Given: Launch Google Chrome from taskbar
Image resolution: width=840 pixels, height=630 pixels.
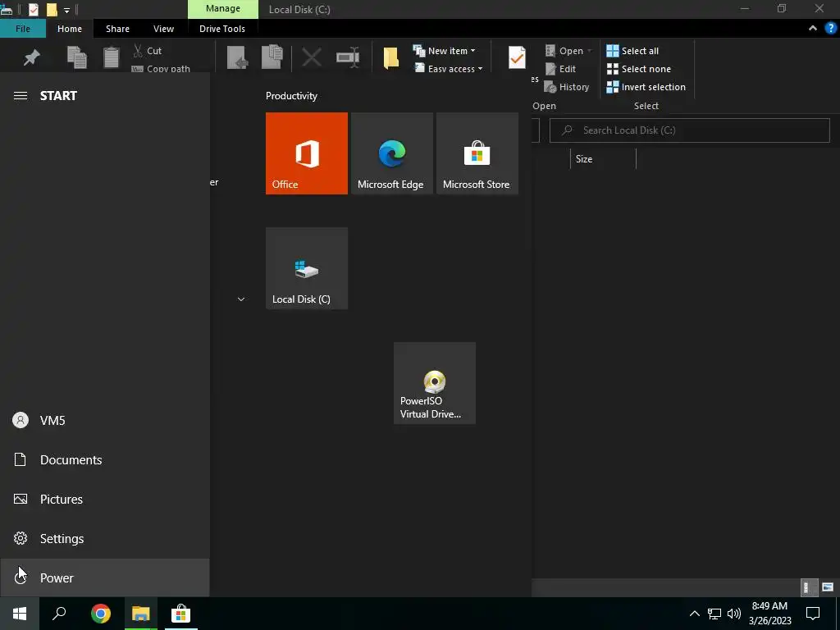Looking at the screenshot, I should pos(100,614).
